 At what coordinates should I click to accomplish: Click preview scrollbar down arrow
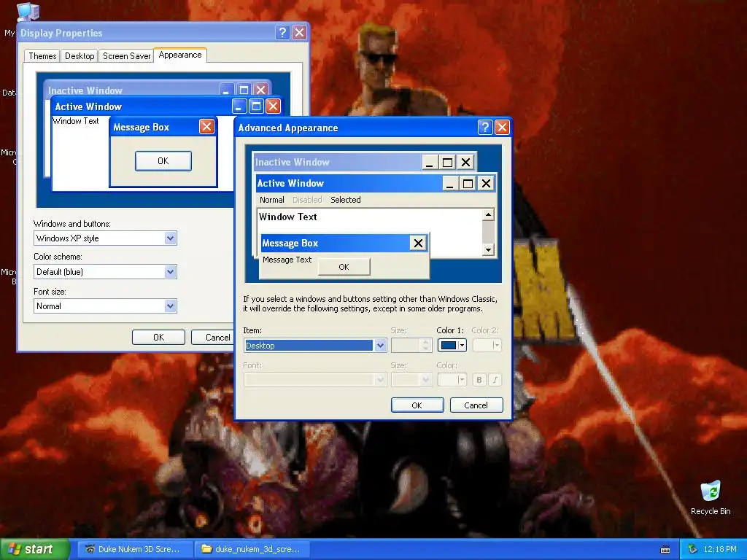[x=488, y=249]
